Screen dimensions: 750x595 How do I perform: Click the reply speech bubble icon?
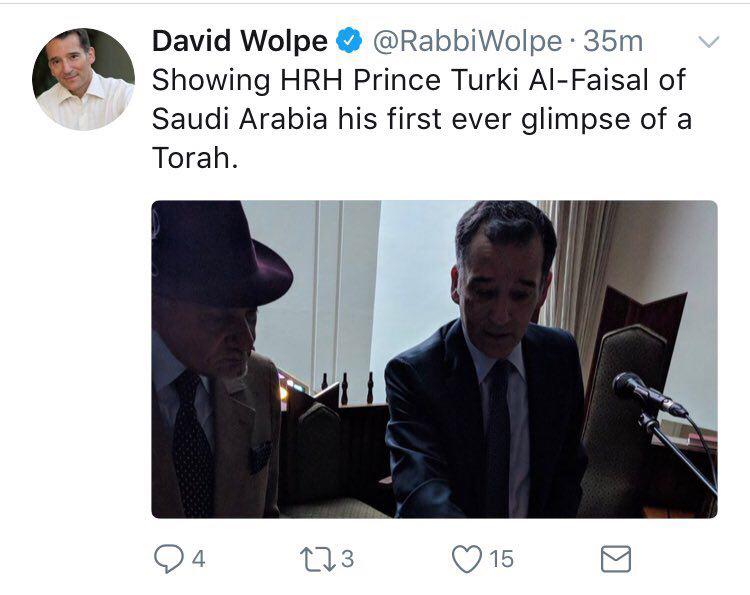(x=168, y=558)
